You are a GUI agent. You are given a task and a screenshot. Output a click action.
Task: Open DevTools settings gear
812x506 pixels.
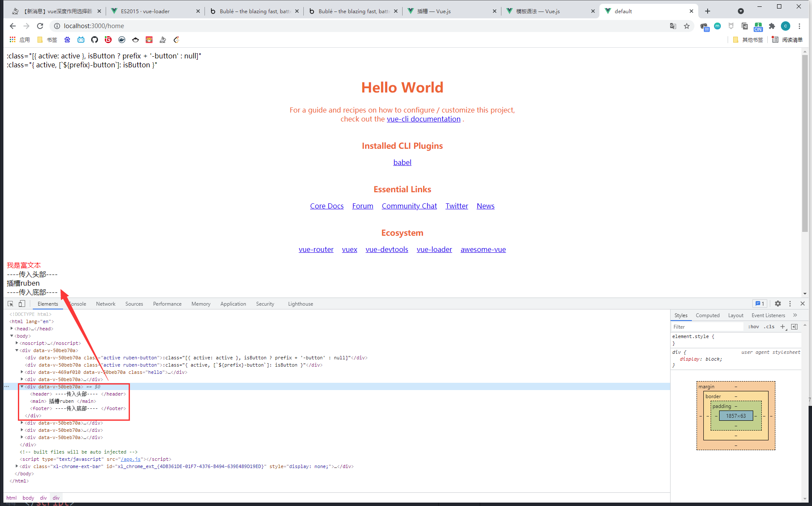[777, 304]
